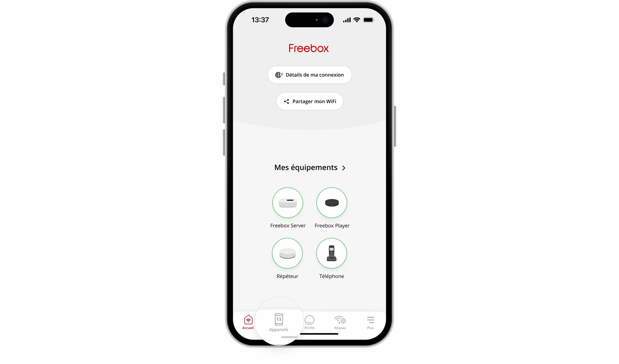Toggle cellular signal in status bar
This screenshot has width=619, height=364.
[346, 20]
